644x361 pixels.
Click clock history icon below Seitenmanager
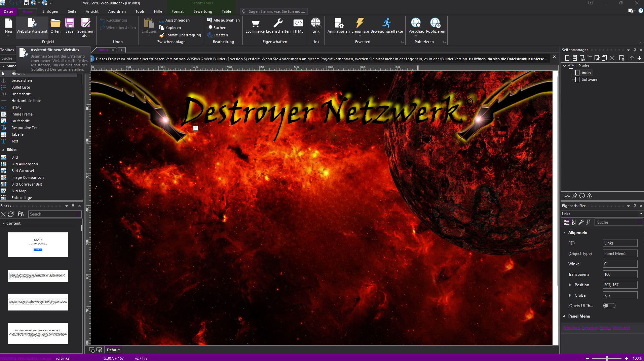click(582, 196)
